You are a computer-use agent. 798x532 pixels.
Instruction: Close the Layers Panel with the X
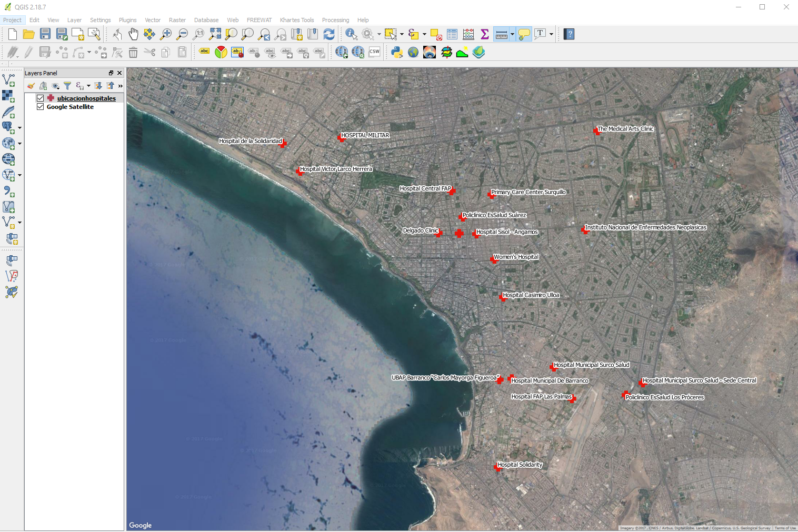coord(119,73)
